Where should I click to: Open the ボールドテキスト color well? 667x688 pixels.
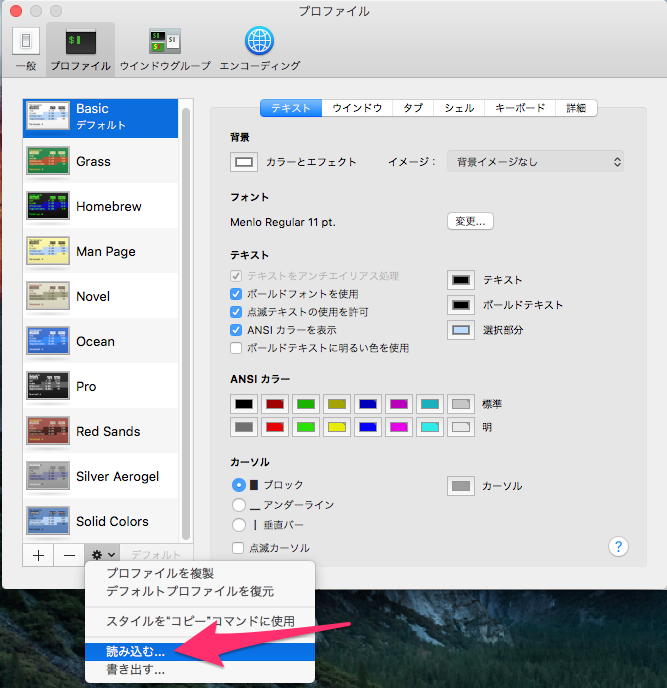(461, 305)
